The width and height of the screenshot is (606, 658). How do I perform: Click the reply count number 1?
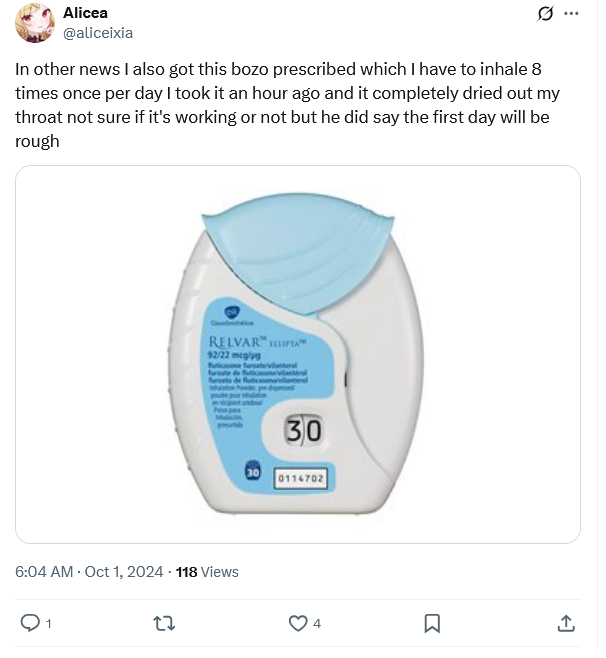pos(49,624)
